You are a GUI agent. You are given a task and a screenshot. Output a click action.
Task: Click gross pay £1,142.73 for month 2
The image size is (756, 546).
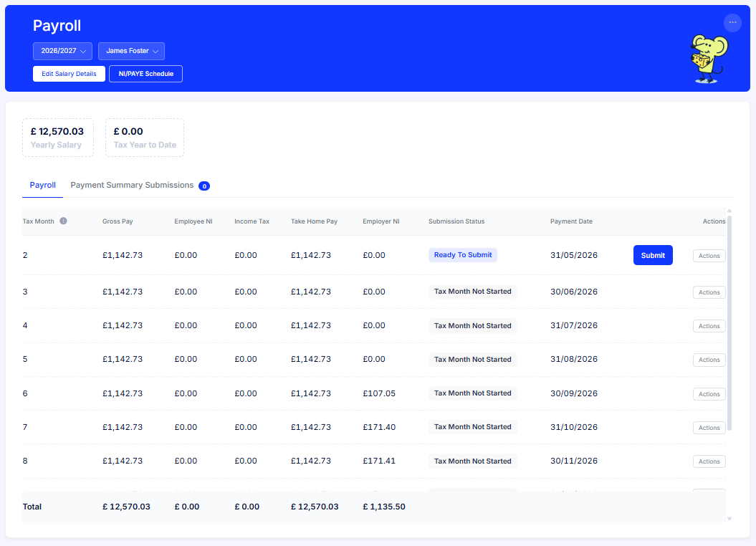click(x=123, y=255)
